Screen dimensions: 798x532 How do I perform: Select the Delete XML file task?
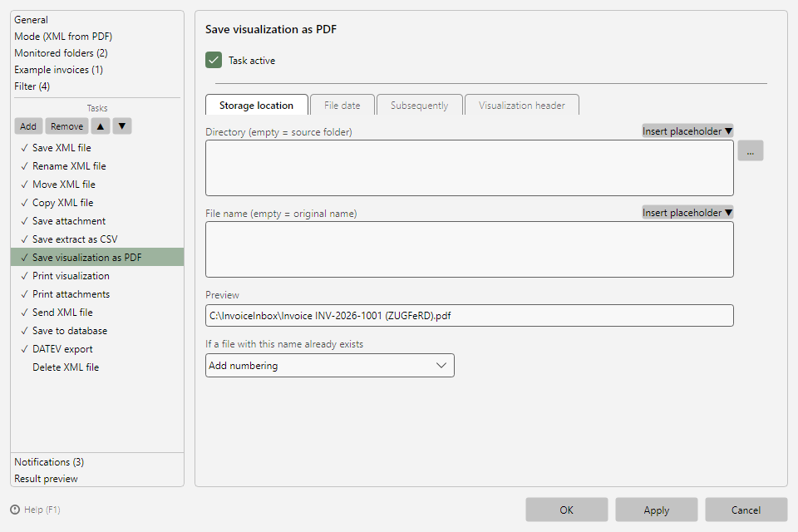coord(97,367)
